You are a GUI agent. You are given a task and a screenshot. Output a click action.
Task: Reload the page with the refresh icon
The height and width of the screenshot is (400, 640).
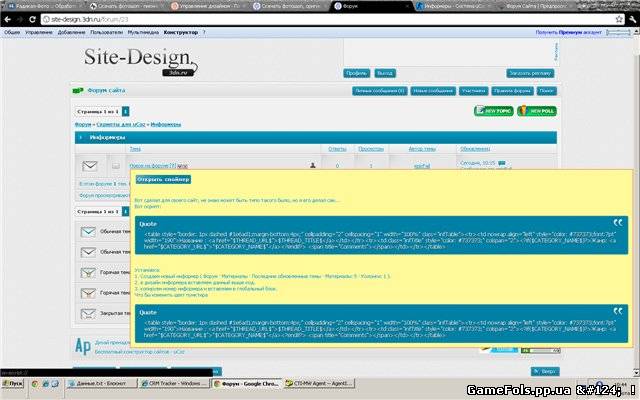pos(32,19)
